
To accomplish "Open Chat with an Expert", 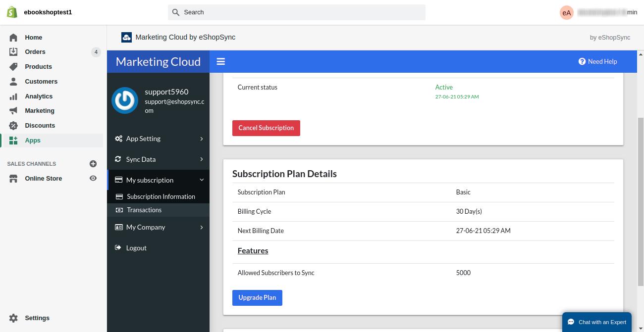I will pos(597,322).
